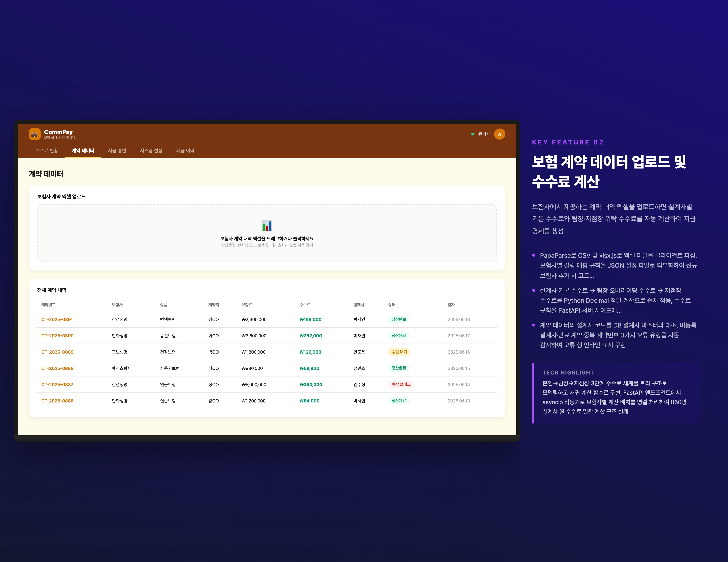This screenshot has height=562, width=728.
Task: Select the active 계약 데이터 tab
Action: point(83,151)
